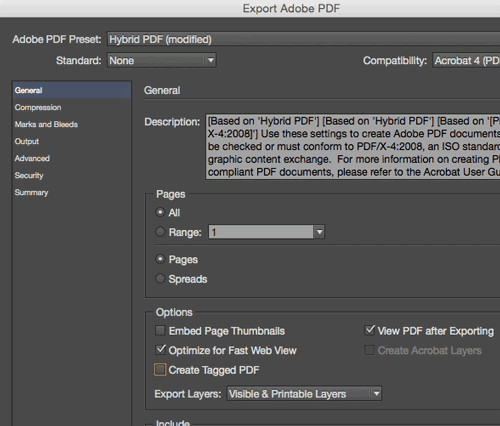Click the page Range input field
500x426 pixels.
pos(261,232)
